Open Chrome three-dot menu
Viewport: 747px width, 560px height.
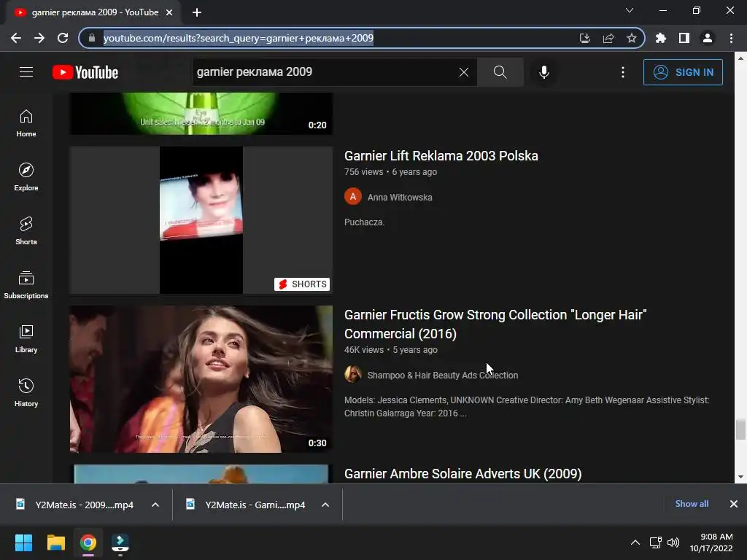[x=731, y=38]
